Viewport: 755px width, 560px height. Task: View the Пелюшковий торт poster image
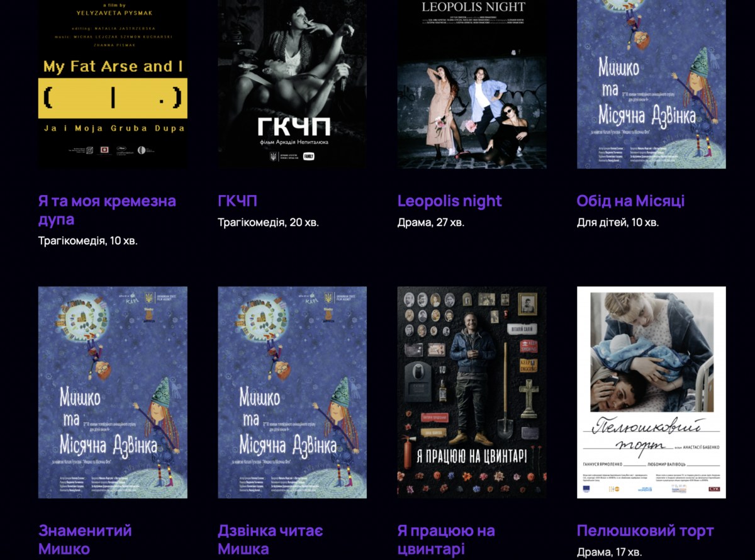(x=651, y=393)
